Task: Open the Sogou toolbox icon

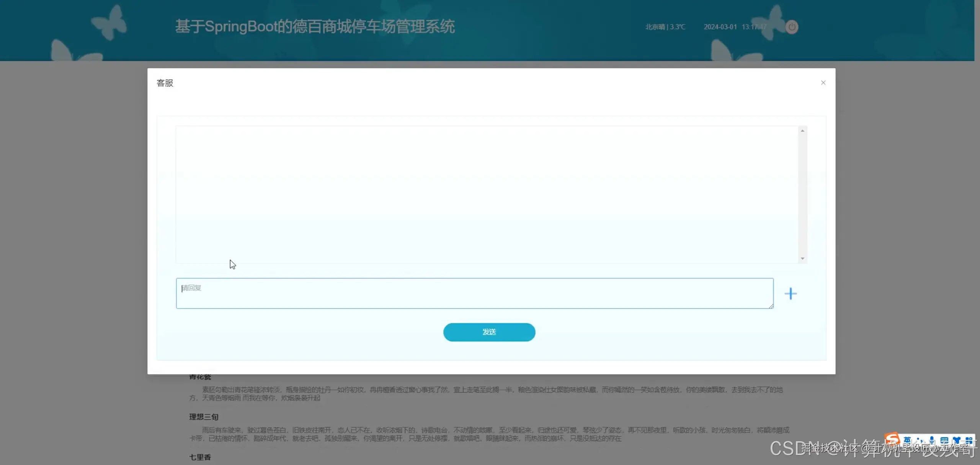Action: 969,439
